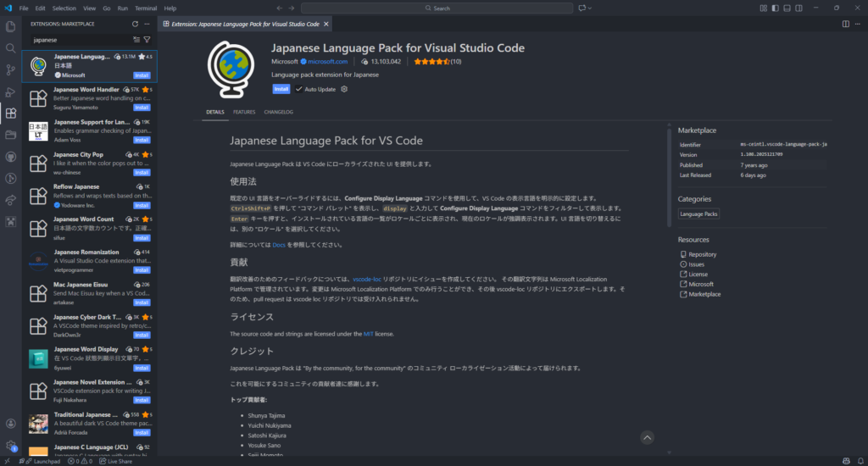Image resolution: width=868 pixels, height=466 pixels.
Task: Clear extensions search results icon
Action: click(x=136, y=40)
